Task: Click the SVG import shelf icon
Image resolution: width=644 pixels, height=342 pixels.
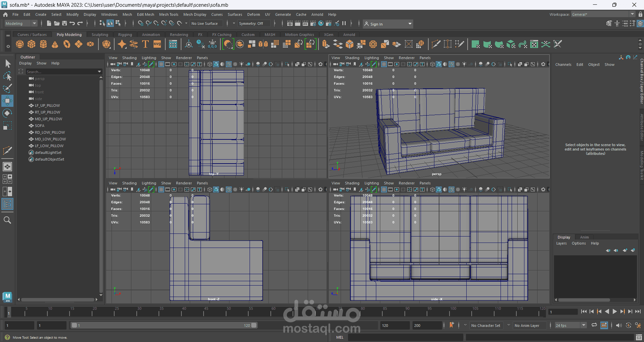Action: pos(157,44)
